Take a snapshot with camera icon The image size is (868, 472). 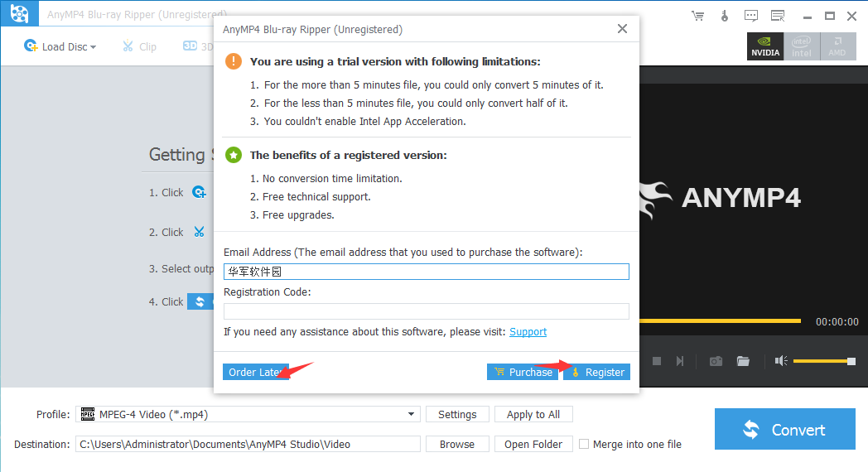click(716, 361)
